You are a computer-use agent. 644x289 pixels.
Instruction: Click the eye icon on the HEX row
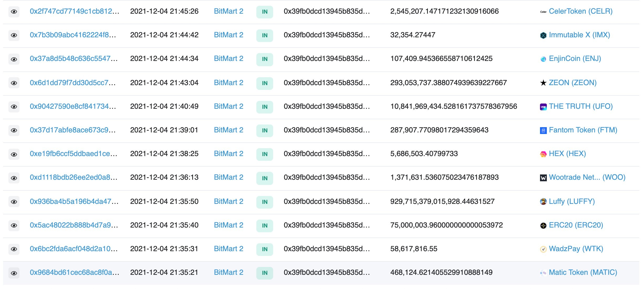(14, 154)
